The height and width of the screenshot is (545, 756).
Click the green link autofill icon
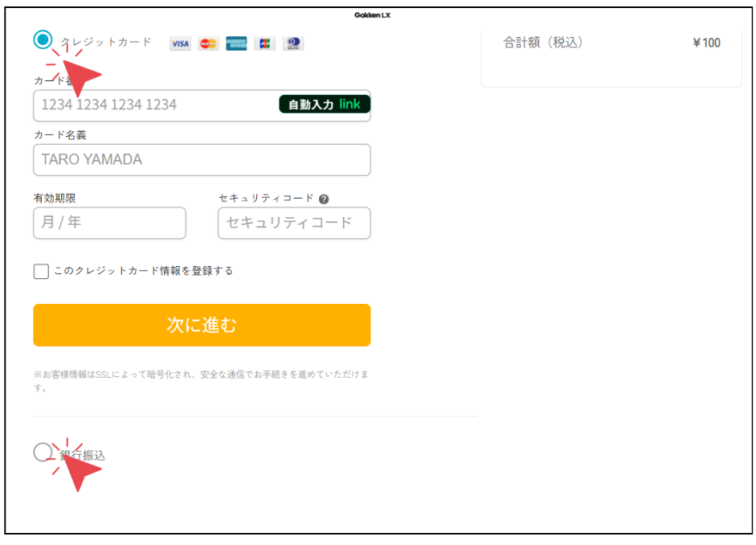click(x=351, y=104)
